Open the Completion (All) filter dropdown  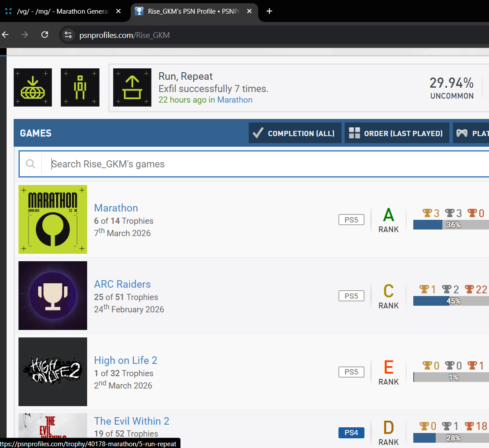click(x=295, y=133)
